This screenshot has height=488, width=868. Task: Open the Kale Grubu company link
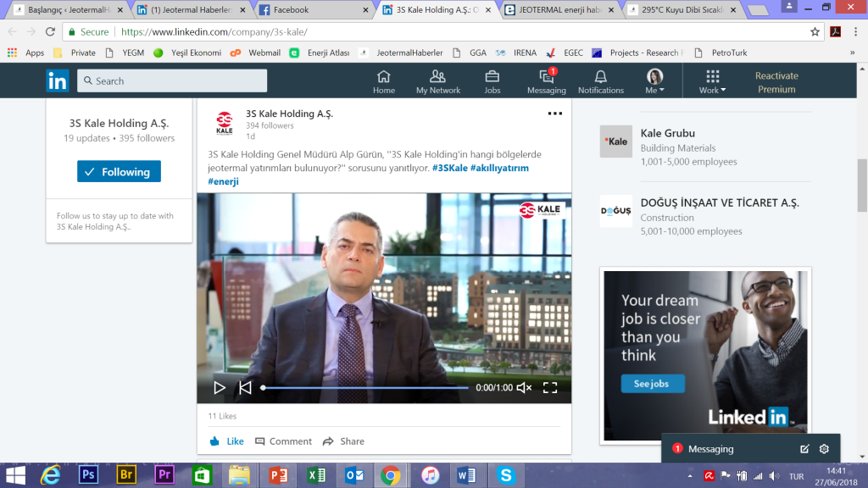click(668, 133)
